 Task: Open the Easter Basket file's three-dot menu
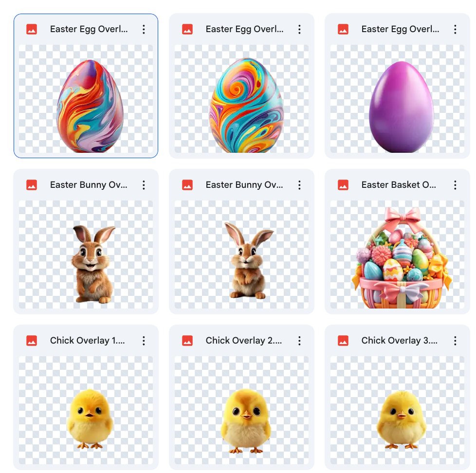pyautogui.click(x=455, y=185)
